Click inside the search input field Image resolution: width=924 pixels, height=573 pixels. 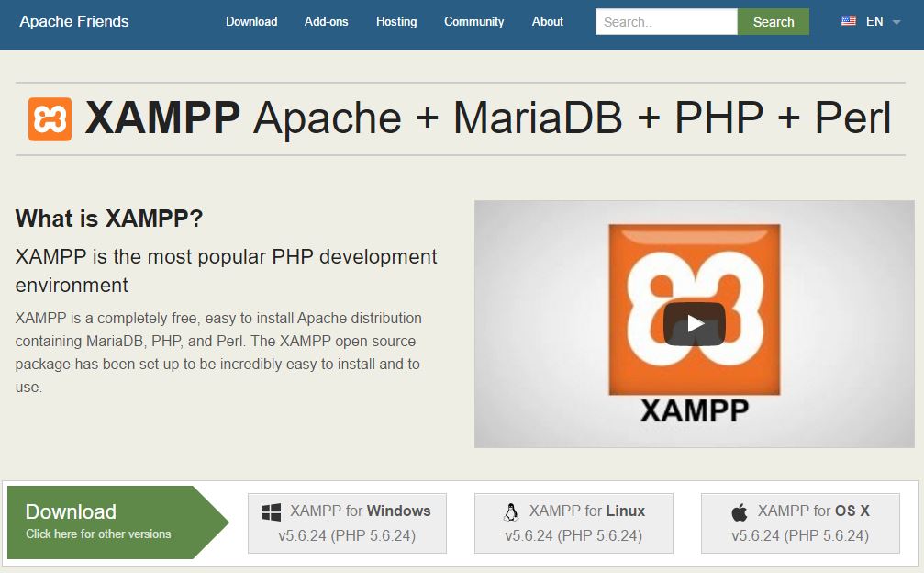(x=665, y=21)
